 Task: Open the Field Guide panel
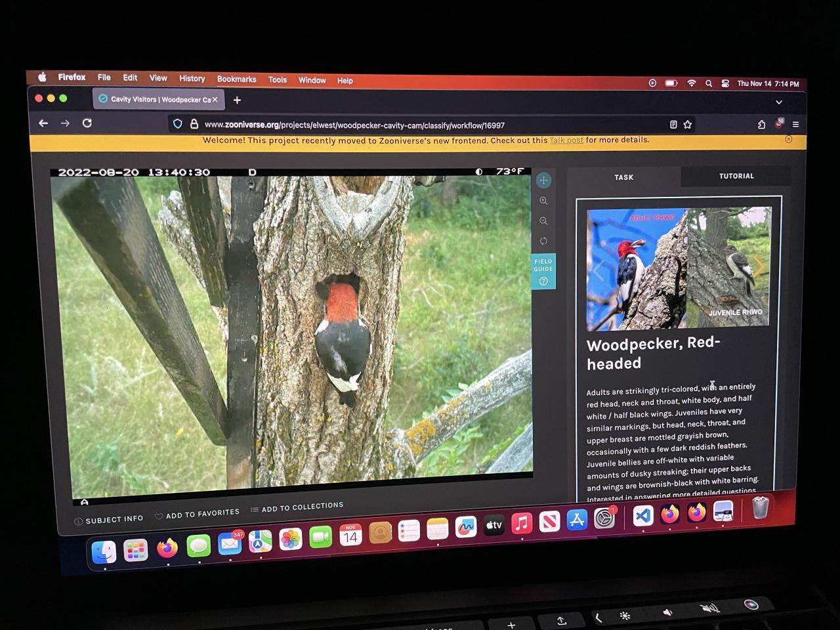543,271
